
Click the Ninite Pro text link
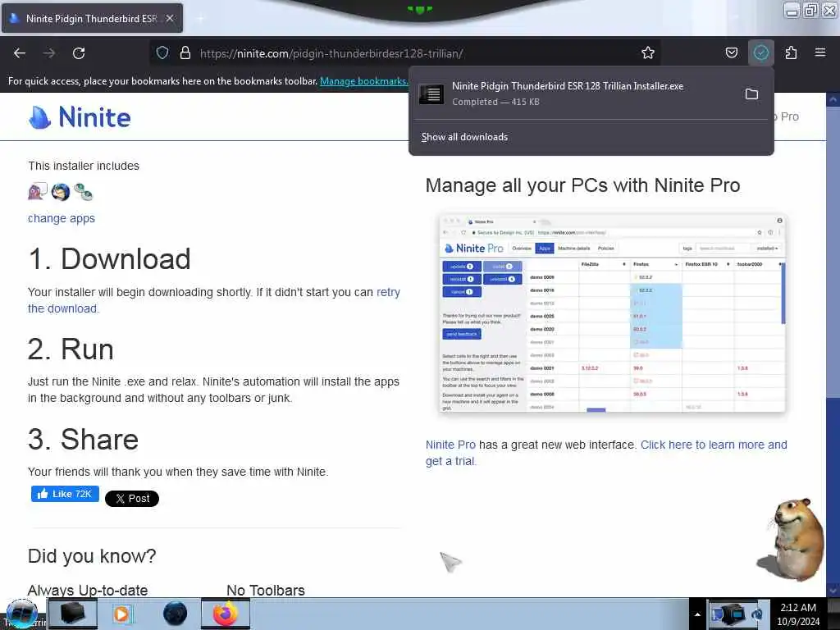point(450,445)
